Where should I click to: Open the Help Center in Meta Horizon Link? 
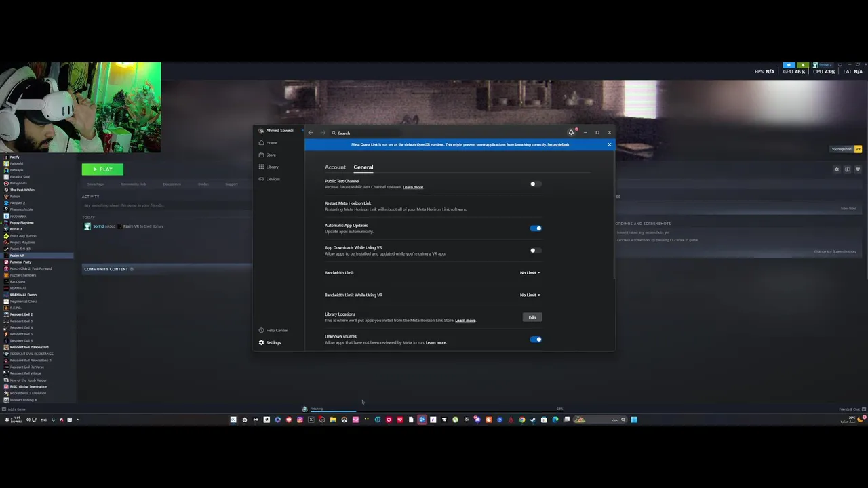(273, 330)
